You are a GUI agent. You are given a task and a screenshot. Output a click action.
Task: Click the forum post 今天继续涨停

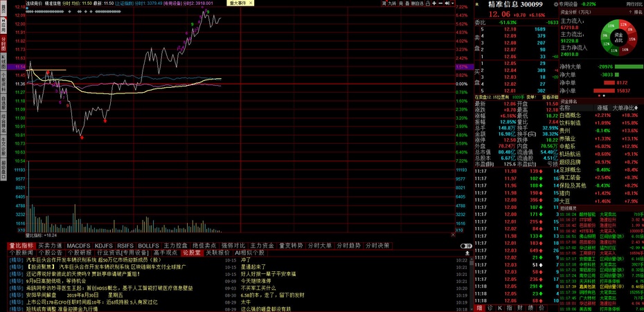point(256,281)
